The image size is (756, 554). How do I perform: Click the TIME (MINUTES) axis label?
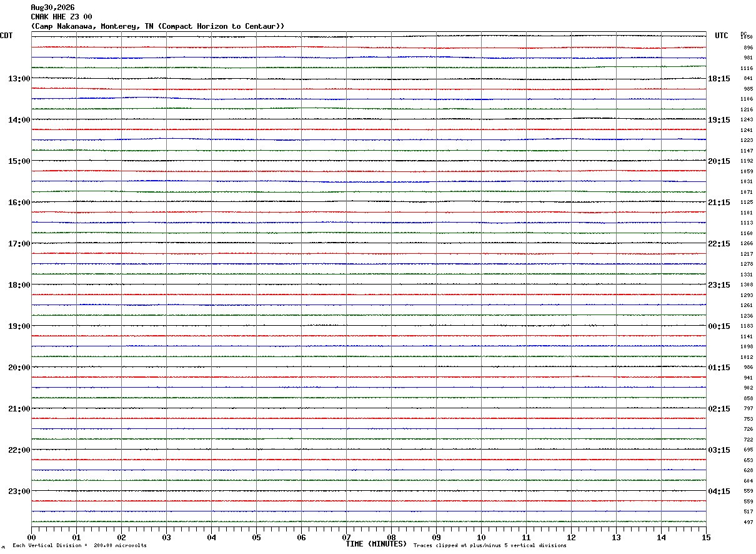(x=376, y=544)
